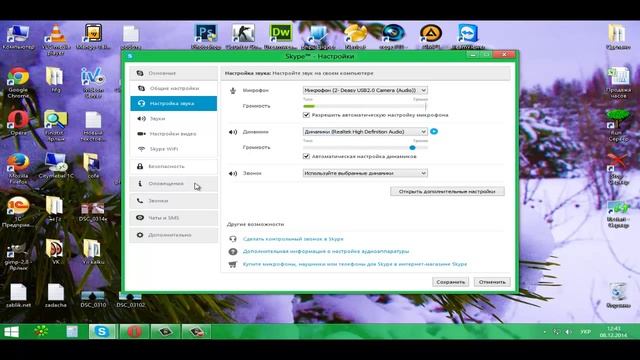The width and height of the screenshot is (640, 360).
Task: Open the Звуки settings page
Action: click(173, 118)
